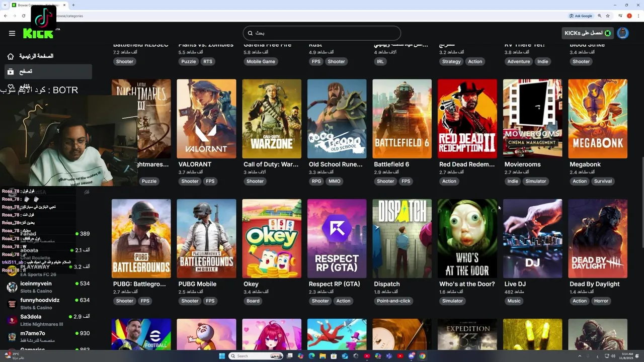644x362 pixels.
Task: Open m7ame7o channel in sidebar
Action: point(48,337)
